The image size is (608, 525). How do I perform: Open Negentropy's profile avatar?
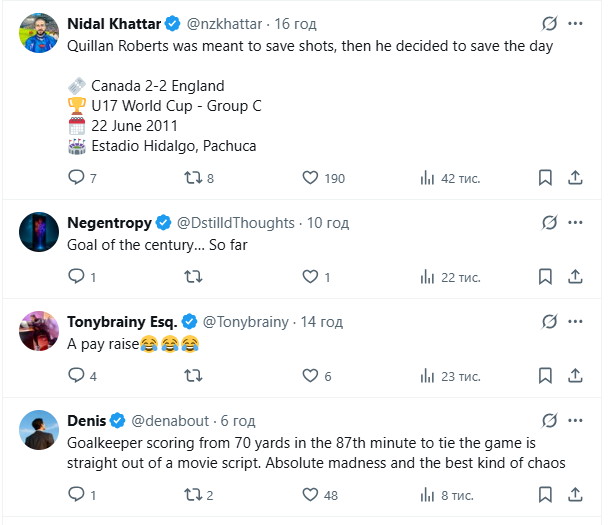(x=38, y=231)
